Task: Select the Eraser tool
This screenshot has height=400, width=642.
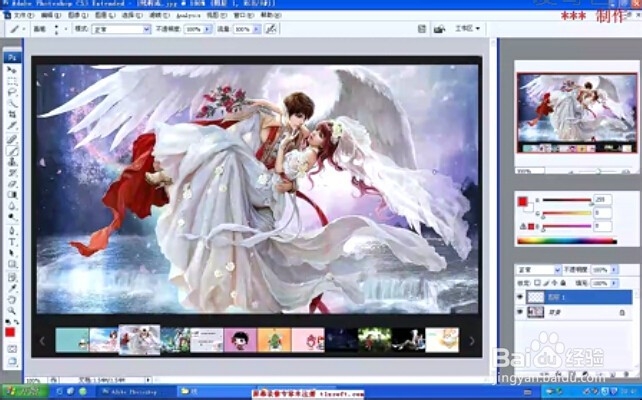Action: (x=12, y=184)
